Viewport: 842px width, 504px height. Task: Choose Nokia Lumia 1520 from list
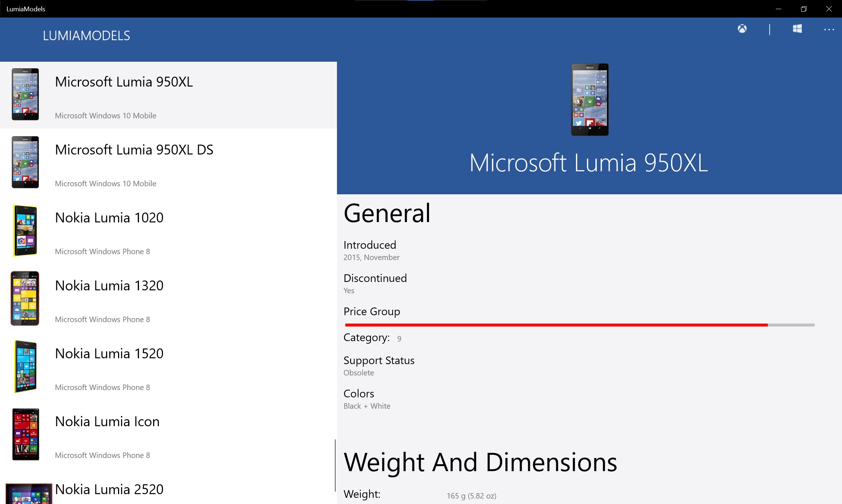click(x=168, y=366)
